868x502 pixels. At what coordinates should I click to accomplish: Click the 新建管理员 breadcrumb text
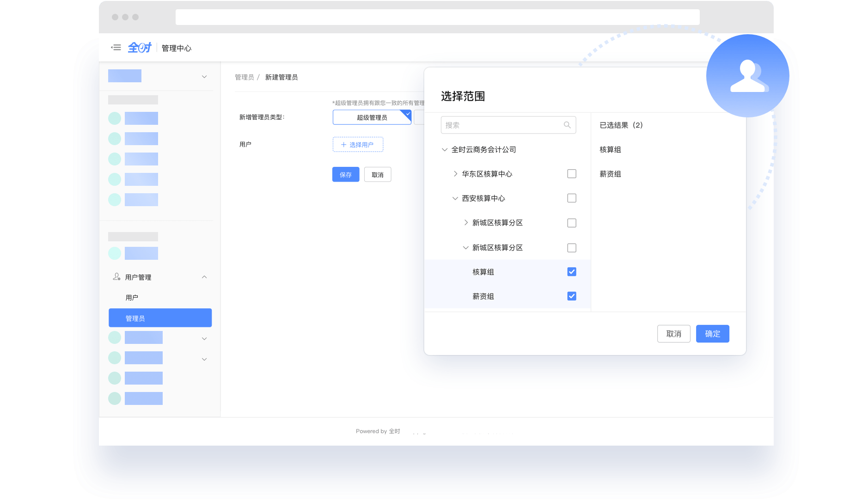pyautogui.click(x=281, y=77)
